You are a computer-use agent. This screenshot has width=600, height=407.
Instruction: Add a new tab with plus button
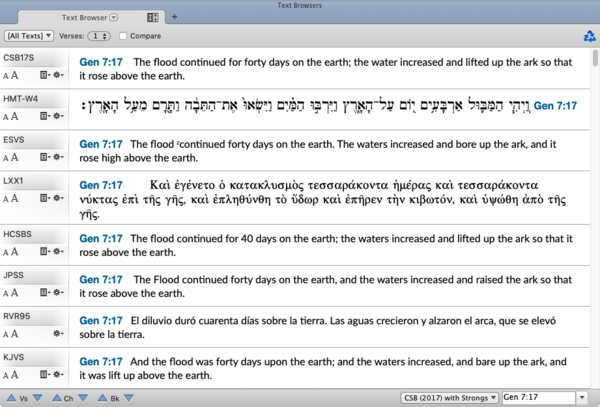coord(174,17)
